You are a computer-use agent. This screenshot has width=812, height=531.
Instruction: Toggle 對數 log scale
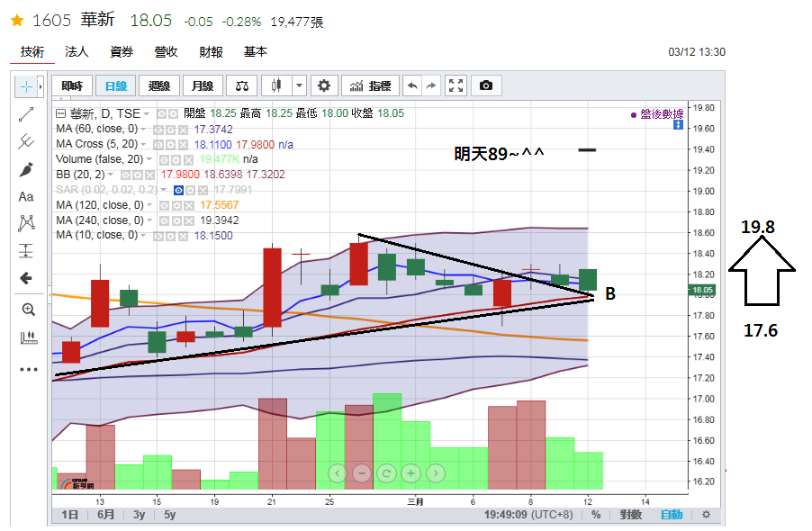click(x=631, y=515)
